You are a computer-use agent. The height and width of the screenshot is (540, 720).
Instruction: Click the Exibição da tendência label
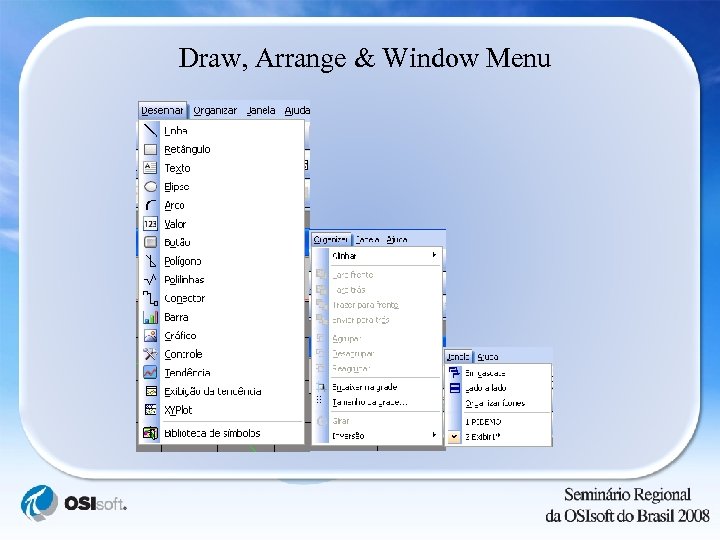pyautogui.click(x=213, y=392)
